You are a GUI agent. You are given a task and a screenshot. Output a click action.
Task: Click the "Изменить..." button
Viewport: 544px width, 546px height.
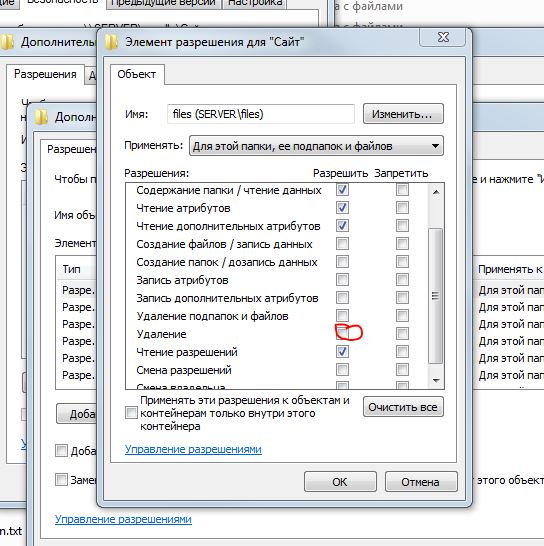pos(403,114)
